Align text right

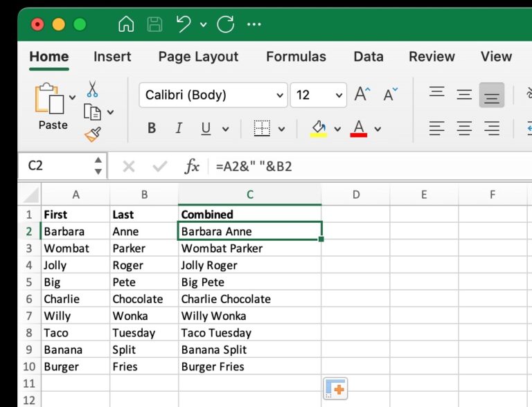[x=492, y=128]
